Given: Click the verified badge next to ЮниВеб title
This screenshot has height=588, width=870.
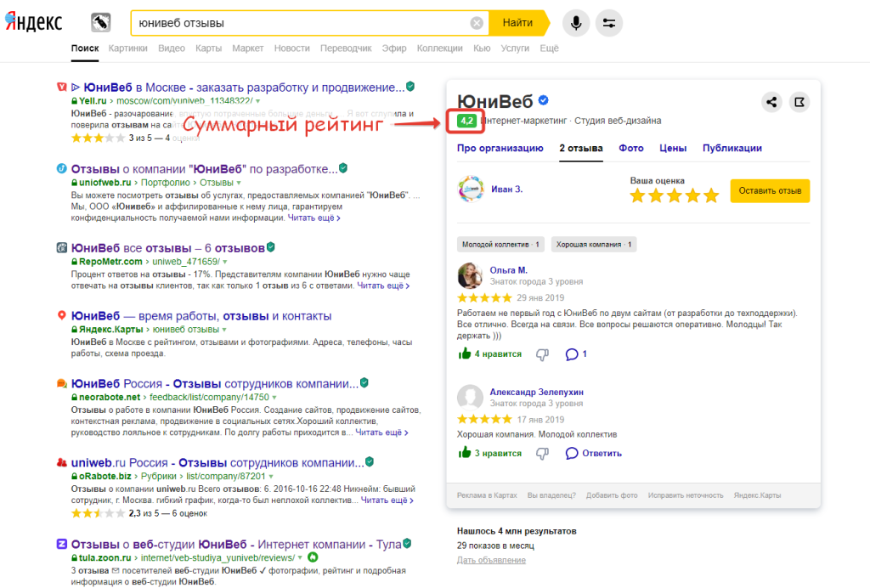Looking at the screenshot, I should pos(544,100).
